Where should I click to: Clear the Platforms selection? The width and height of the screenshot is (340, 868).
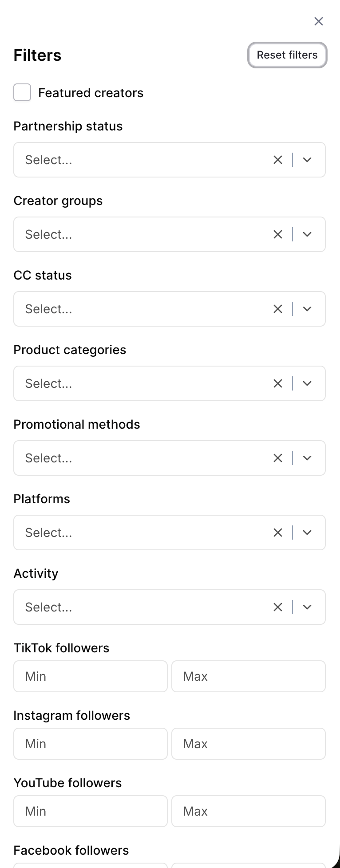click(278, 533)
